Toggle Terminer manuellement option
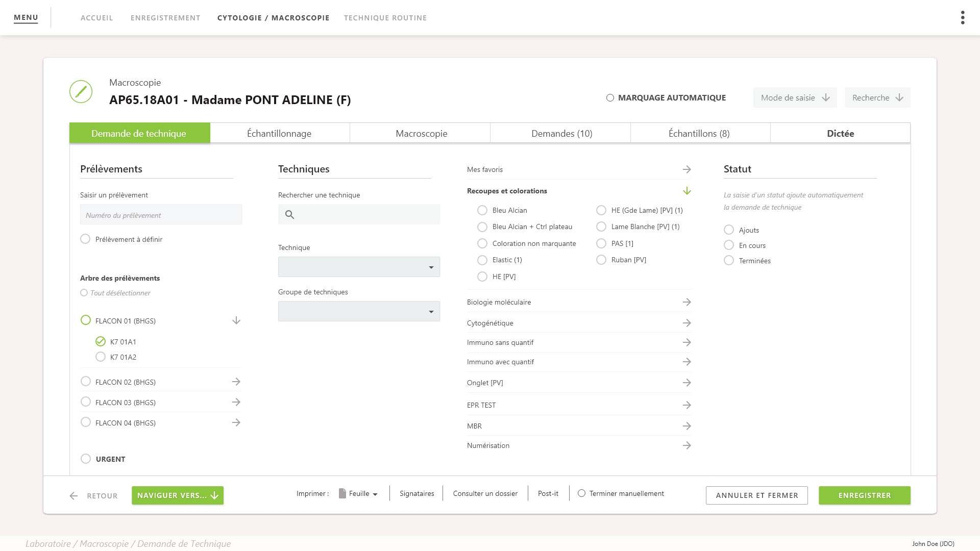980x551 pixels. click(x=581, y=493)
